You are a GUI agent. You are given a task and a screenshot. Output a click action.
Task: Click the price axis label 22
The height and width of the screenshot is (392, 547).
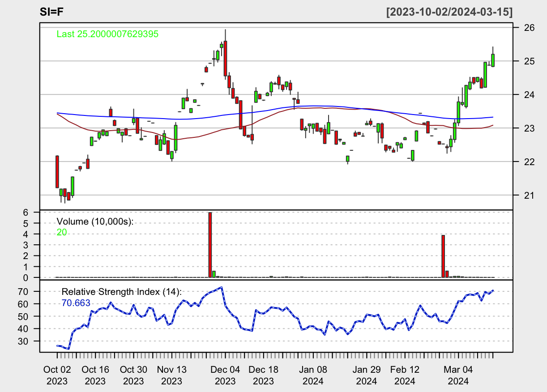click(x=530, y=162)
